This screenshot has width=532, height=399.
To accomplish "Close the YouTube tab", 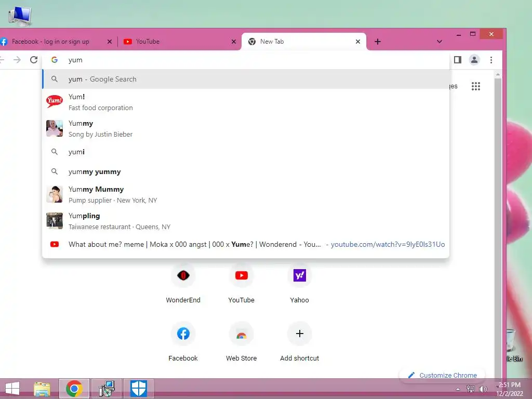I will [234, 42].
